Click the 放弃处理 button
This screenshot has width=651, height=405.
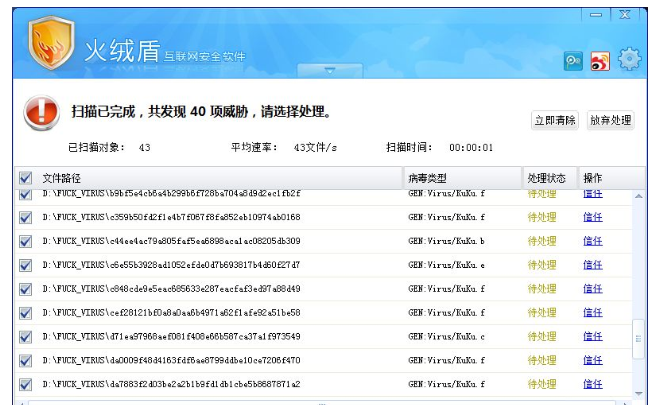pyautogui.click(x=610, y=120)
